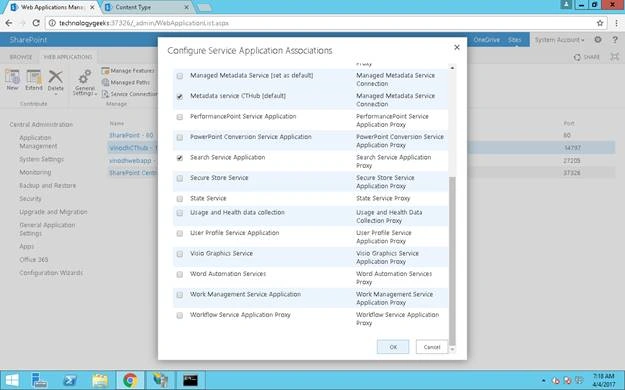This screenshot has width=625, height=390.
Task: Reload the page with the refresh icon
Action: 36,23
